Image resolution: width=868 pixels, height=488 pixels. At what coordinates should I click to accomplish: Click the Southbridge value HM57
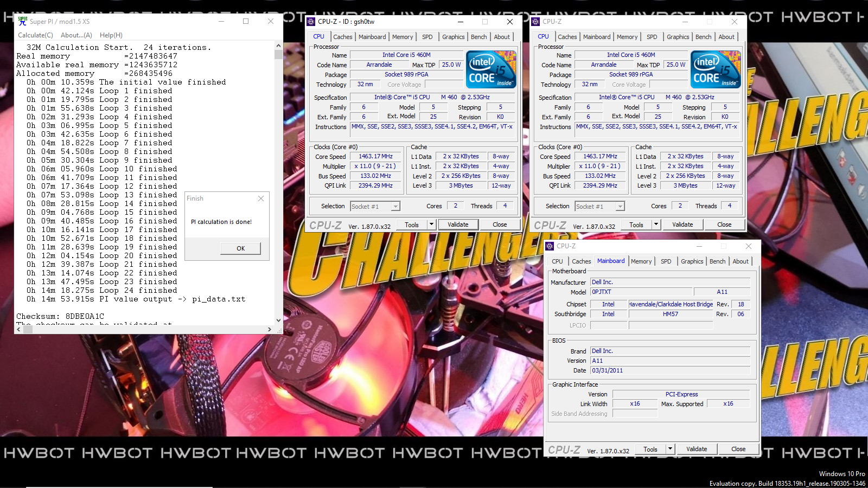pyautogui.click(x=671, y=314)
